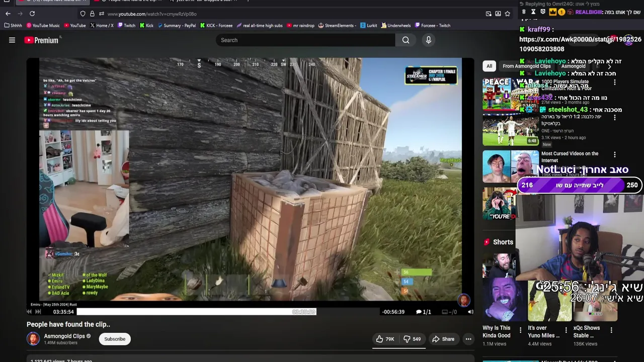The width and height of the screenshot is (644, 362).
Task: Reload the page with the refresh icon
Action: click(32, 14)
